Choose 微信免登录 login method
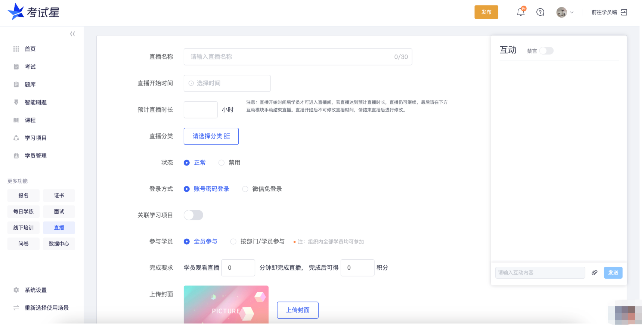 245,189
